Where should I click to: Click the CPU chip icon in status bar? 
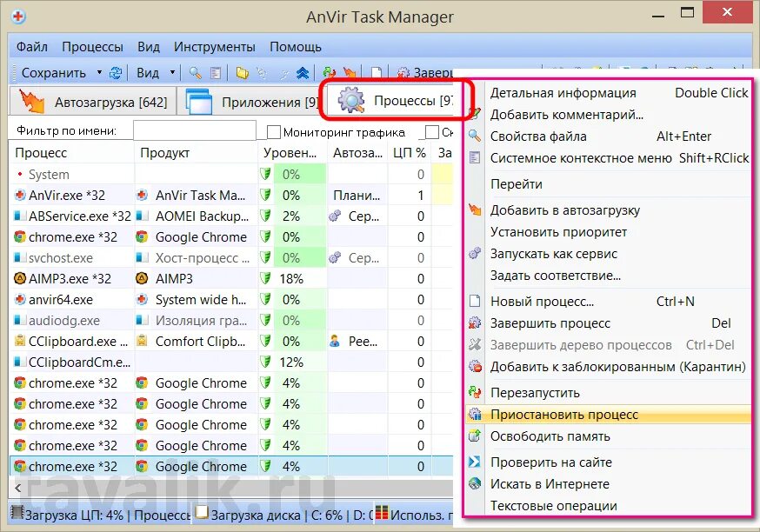pos(17,513)
